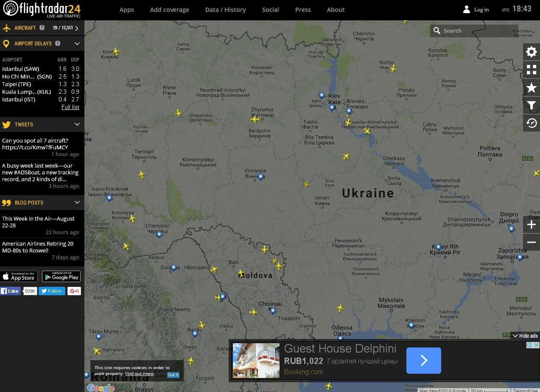Click the ad info AdChoices icon
The height and width of the screenshot is (392, 540).
pos(530,345)
